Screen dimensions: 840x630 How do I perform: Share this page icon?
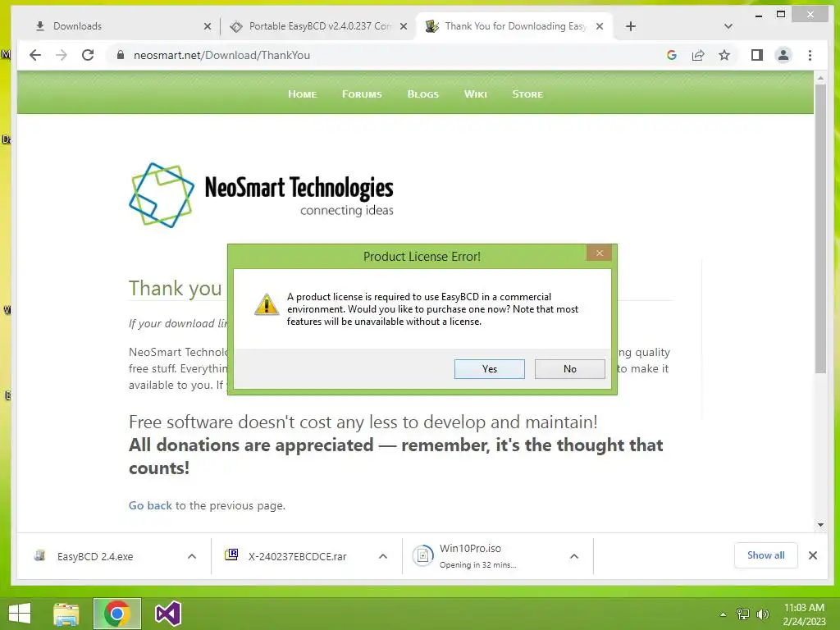(698, 55)
